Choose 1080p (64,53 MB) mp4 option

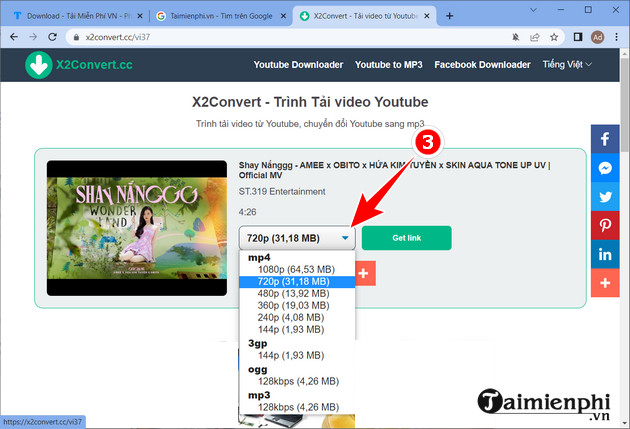(x=297, y=270)
